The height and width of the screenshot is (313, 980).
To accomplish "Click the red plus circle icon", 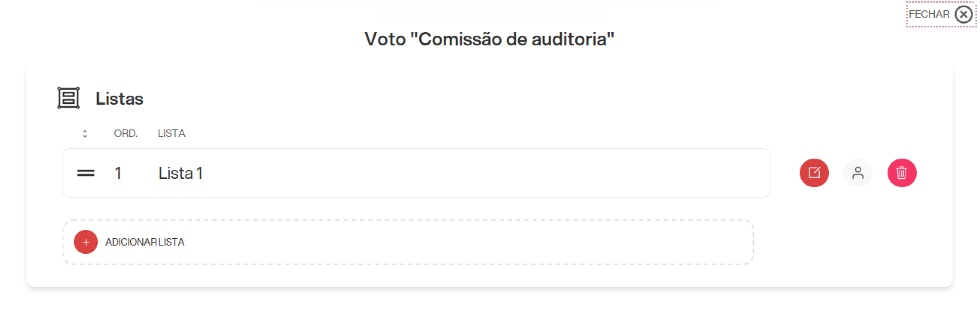I will coord(86,242).
